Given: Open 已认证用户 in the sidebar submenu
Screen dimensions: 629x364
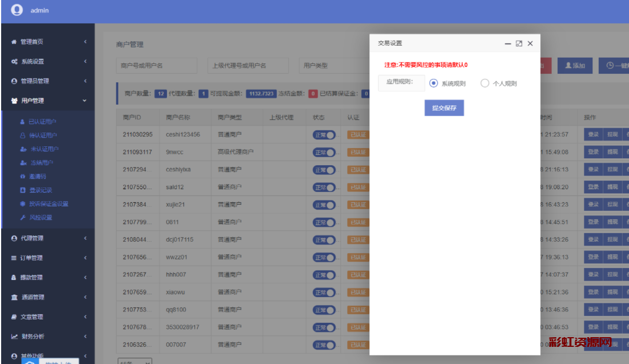Looking at the screenshot, I should point(43,122).
